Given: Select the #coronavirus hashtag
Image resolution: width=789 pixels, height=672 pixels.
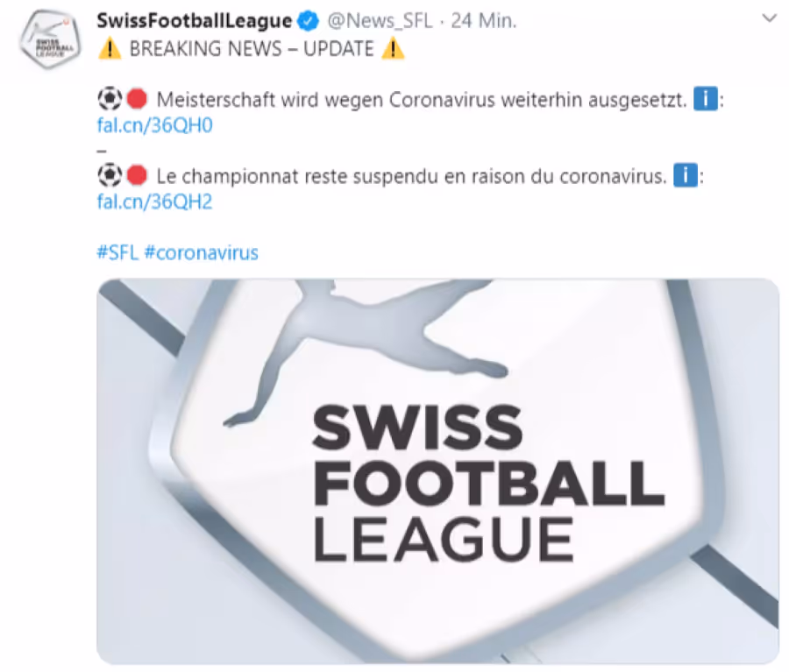Looking at the screenshot, I should 202,252.
